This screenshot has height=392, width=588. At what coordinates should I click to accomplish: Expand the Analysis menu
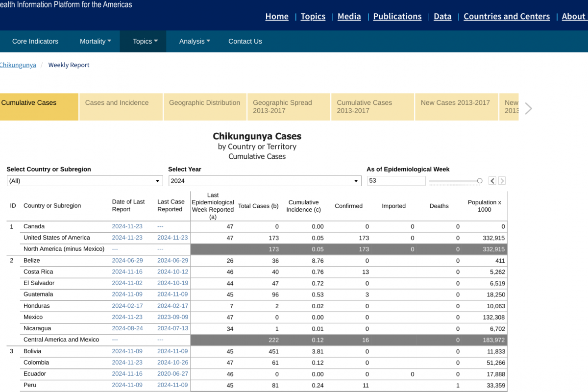pos(194,41)
